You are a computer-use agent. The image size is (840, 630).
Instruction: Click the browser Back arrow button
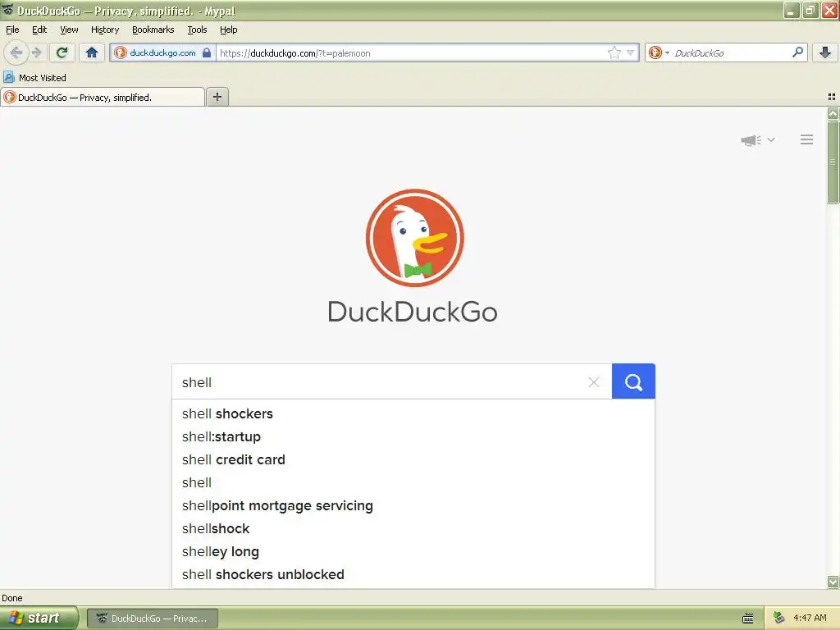click(x=16, y=52)
